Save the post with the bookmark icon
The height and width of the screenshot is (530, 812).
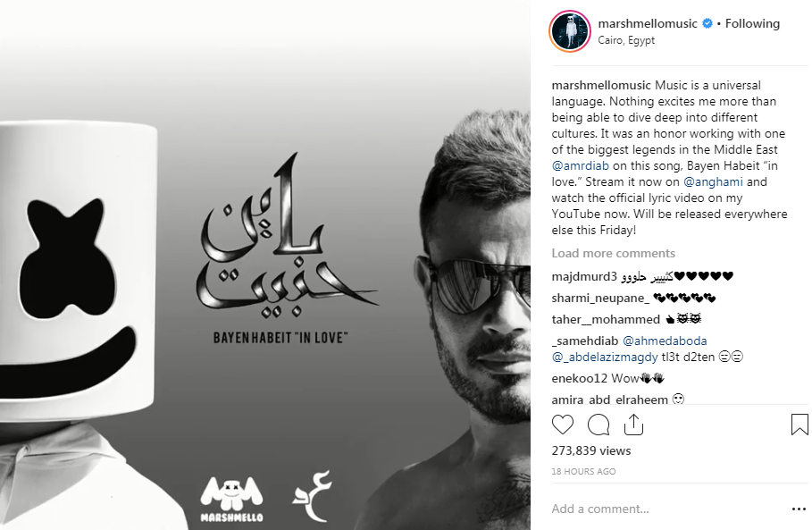pyautogui.click(x=799, y=425)
